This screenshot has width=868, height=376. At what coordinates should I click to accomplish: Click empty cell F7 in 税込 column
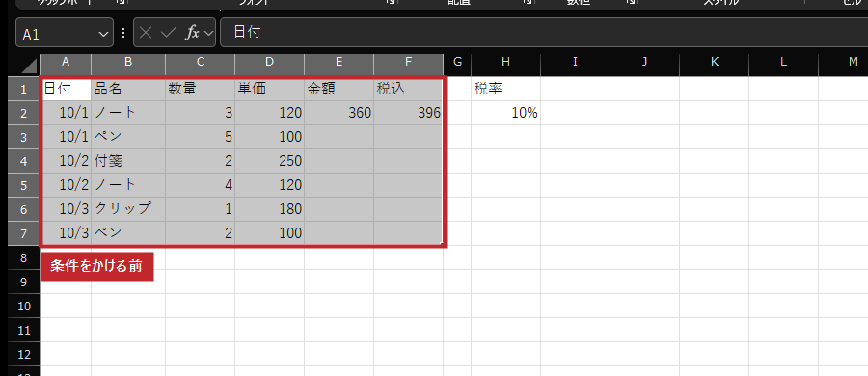409,233
